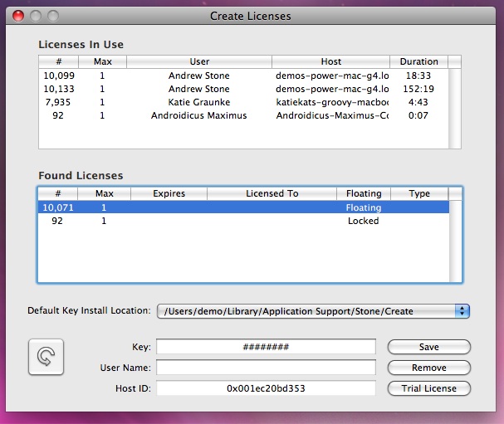Click duration 18:33 cell
Image resolution: width=504 pixels, height=424 pixels.
tap(418, 76)
